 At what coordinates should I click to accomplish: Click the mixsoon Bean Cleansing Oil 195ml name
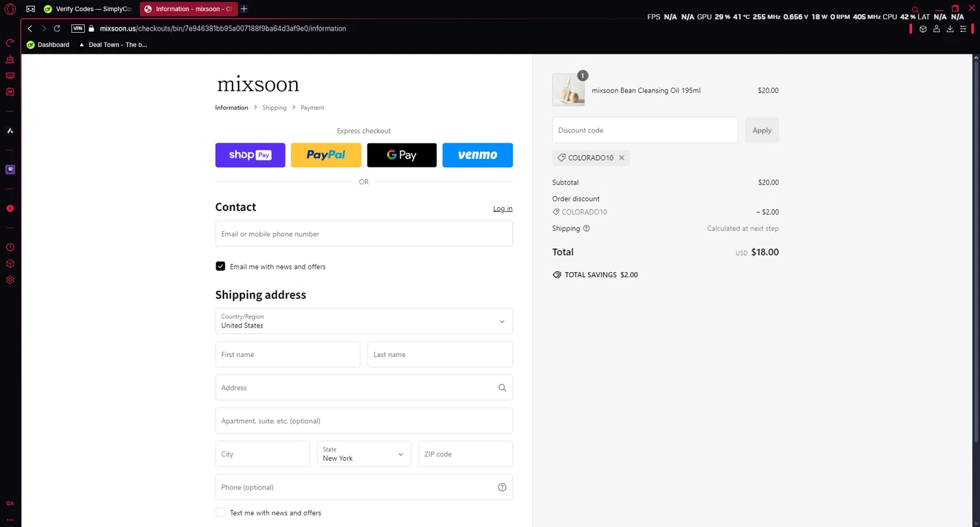click(646, 91)
